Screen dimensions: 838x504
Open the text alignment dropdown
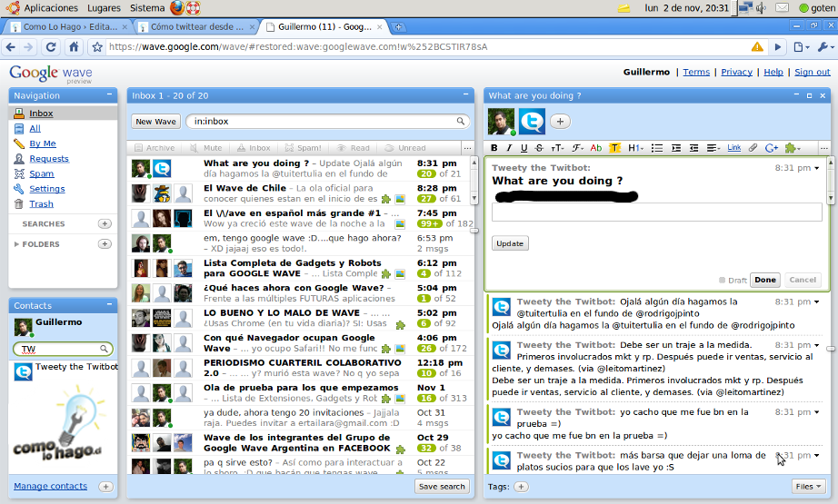click(713, 148)
